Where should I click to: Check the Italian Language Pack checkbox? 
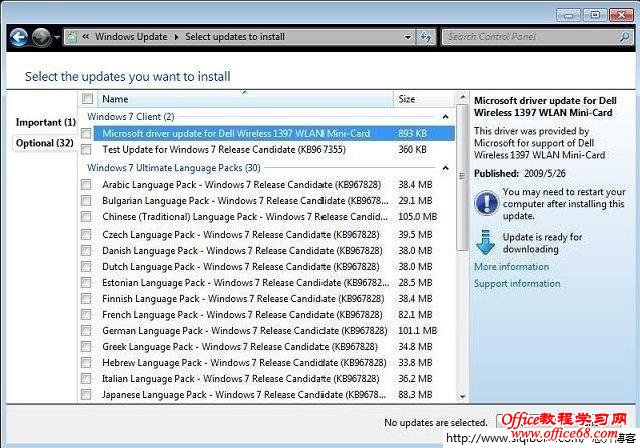tap(86, 379)
